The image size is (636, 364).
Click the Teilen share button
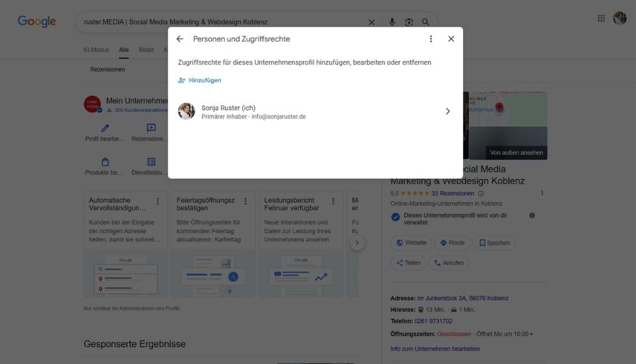point(408,263)
